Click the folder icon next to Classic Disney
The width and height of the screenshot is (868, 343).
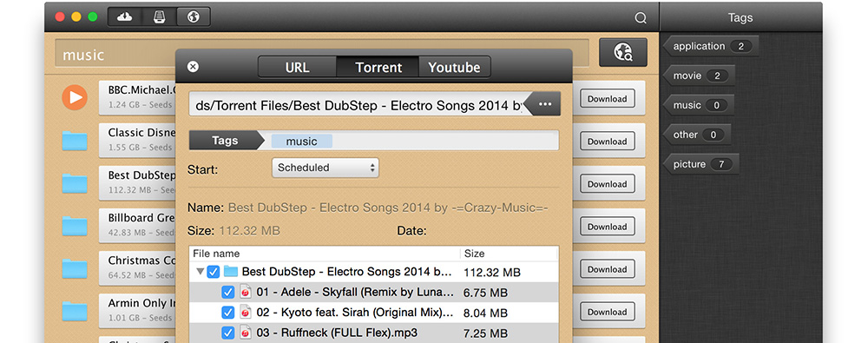75,141
